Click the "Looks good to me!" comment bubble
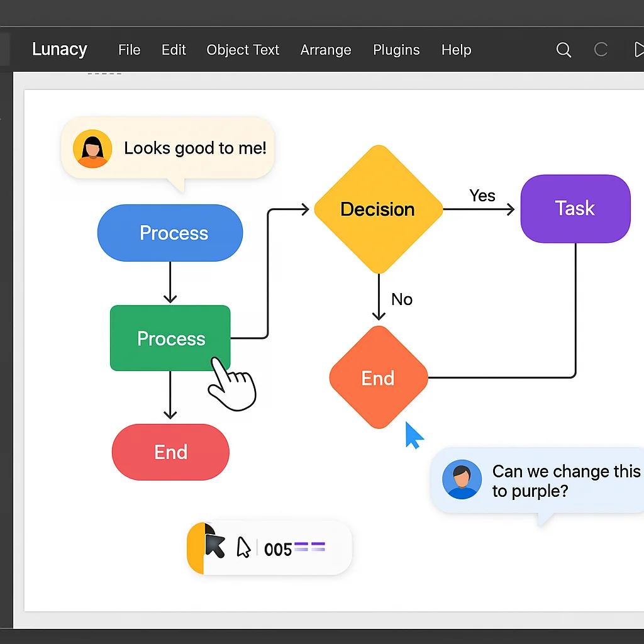The height and width of the screenshot is (644, 644). tap(195, 148)
